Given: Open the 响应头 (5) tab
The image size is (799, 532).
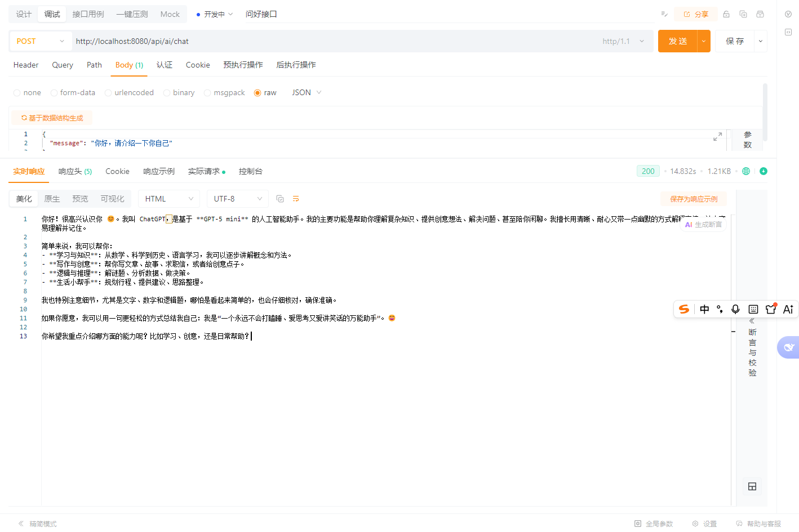Looking at the screenshot, I should pyautogui.click(x=75, y=171).
